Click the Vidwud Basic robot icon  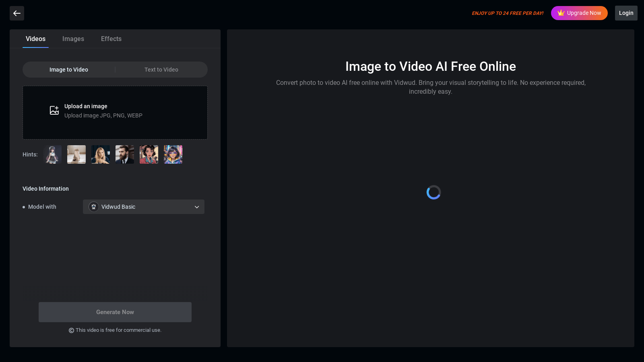(x=94, y=207)
